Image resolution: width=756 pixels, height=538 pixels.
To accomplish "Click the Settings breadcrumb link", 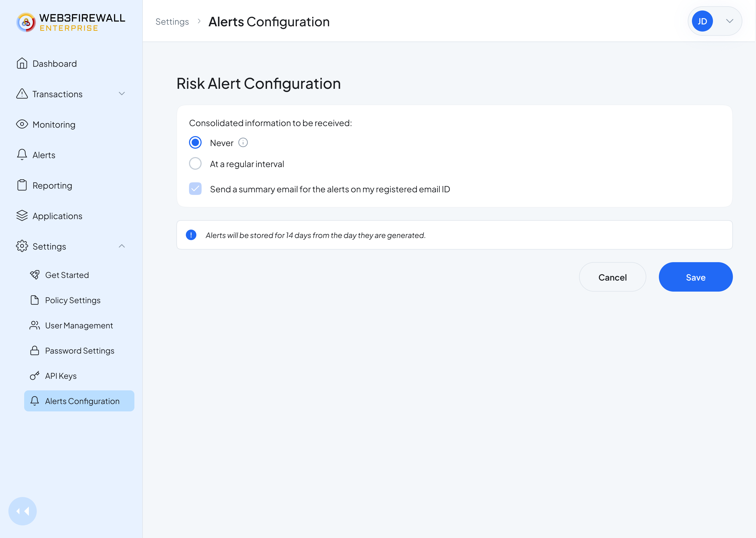I will [x=172, y=22].
